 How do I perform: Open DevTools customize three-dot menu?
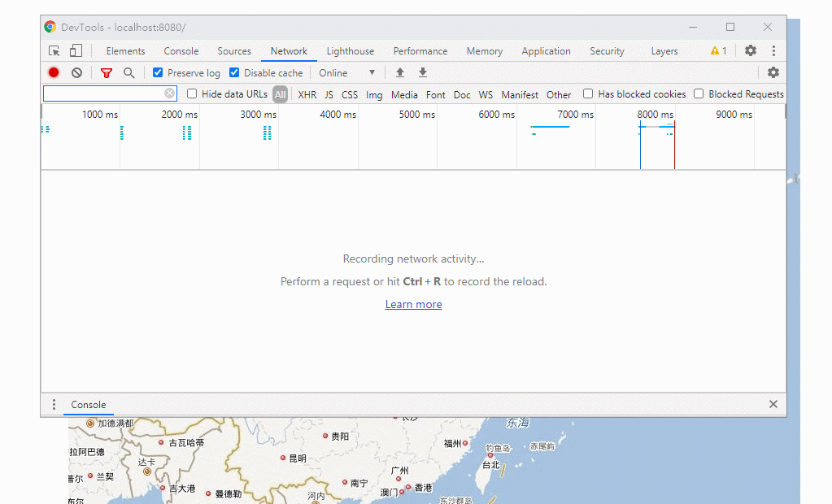[773, 50]
